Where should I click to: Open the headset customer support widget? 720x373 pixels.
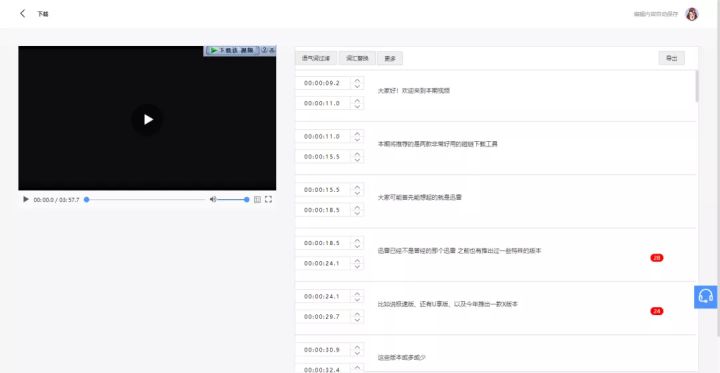click(x=706, y=297)
